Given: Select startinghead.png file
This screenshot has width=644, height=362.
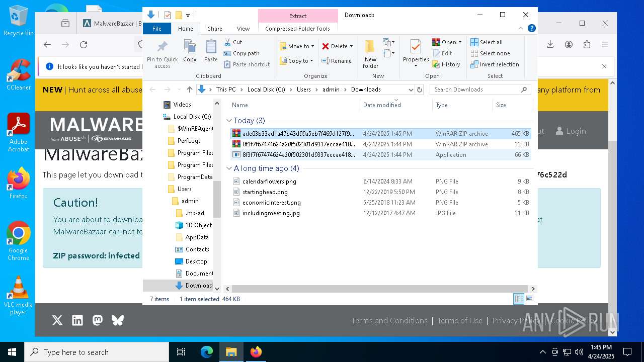Looking at the screenshot, I should click(380, 192).
